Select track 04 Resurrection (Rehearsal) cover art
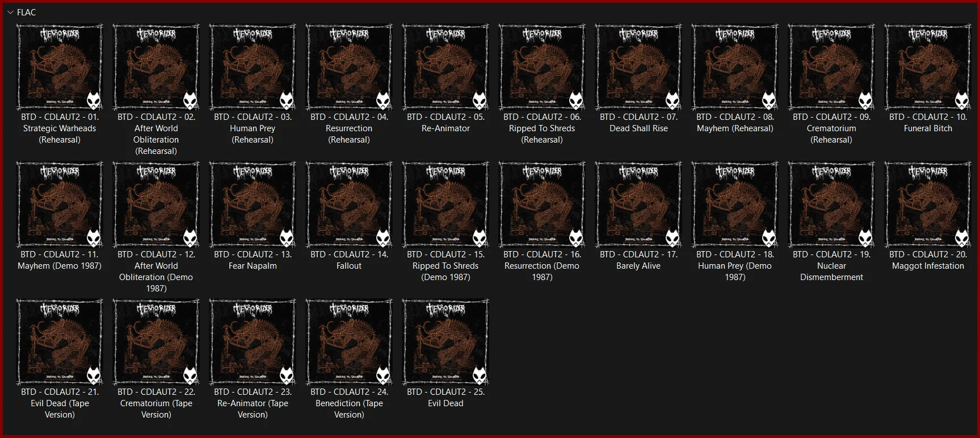 (x=349, y=67)
